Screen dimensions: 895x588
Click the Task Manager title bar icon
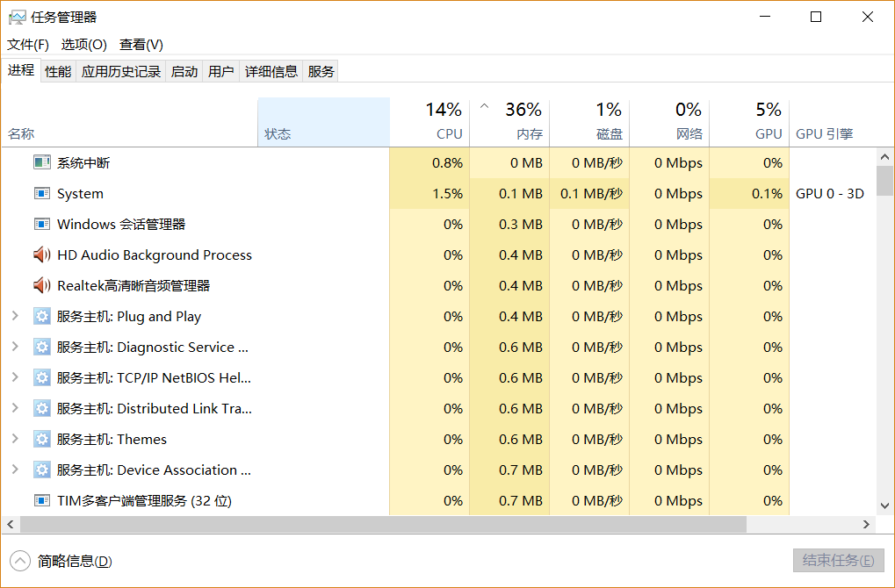17,17
